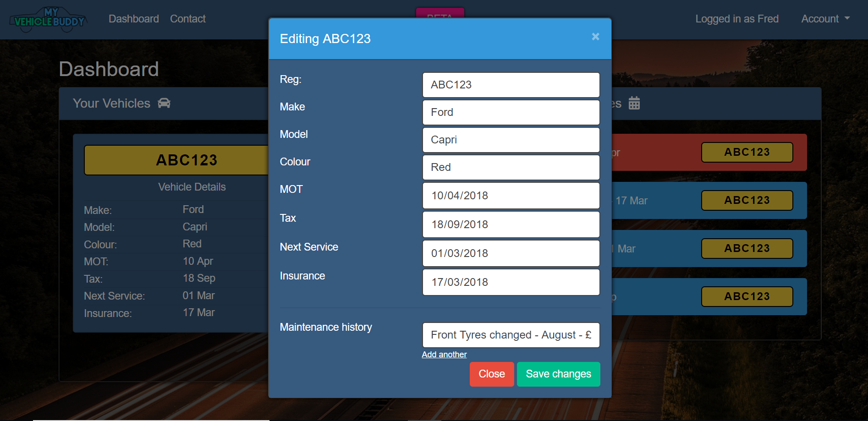The height and width of the screenshot is (421, 868).
Task: Click the Next Service label in the dialog
Action: click(x=309, y=247)
